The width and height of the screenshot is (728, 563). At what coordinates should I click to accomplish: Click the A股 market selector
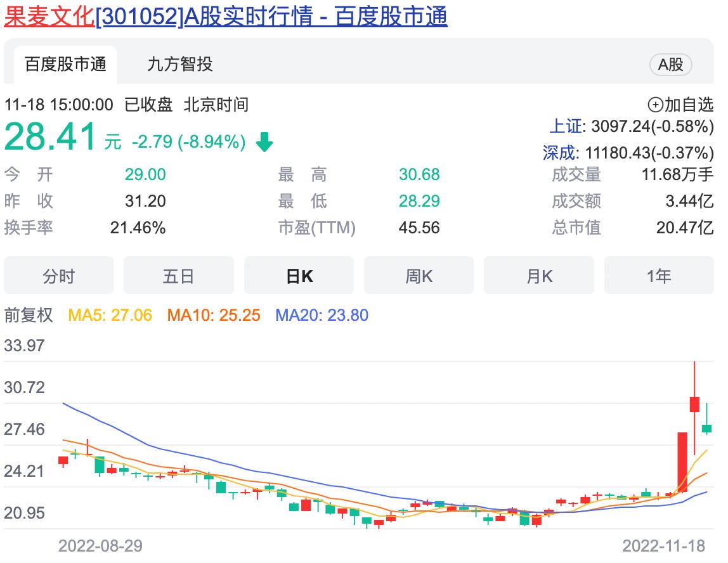[x=670, y=64]
